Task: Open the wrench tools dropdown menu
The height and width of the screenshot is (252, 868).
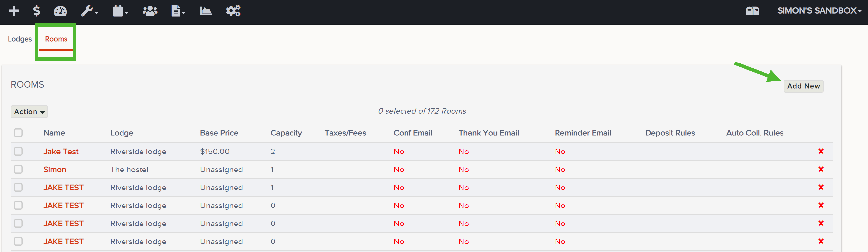Action: click(x=89, y=11)
